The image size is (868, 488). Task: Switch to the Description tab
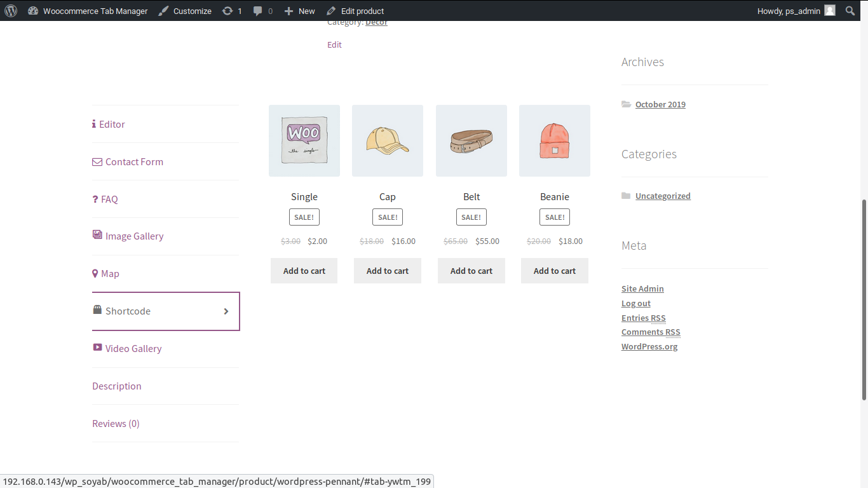point(166,386)
